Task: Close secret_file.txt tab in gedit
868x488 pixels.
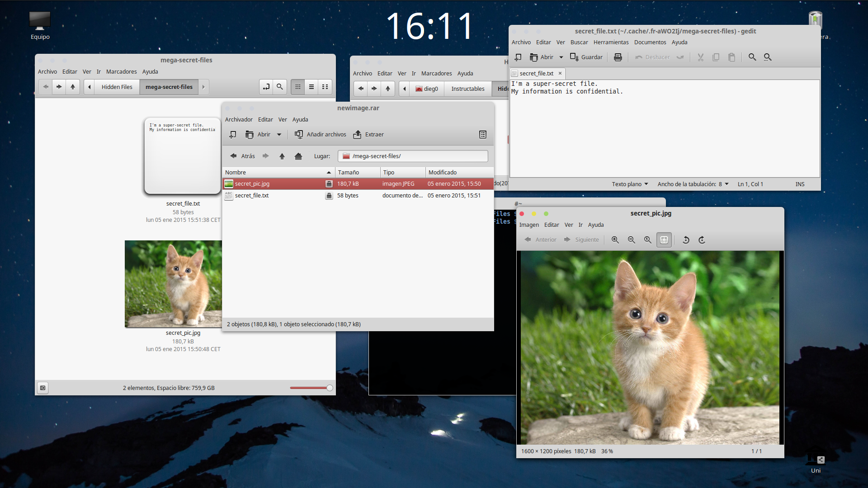Action: click(560, 73)
